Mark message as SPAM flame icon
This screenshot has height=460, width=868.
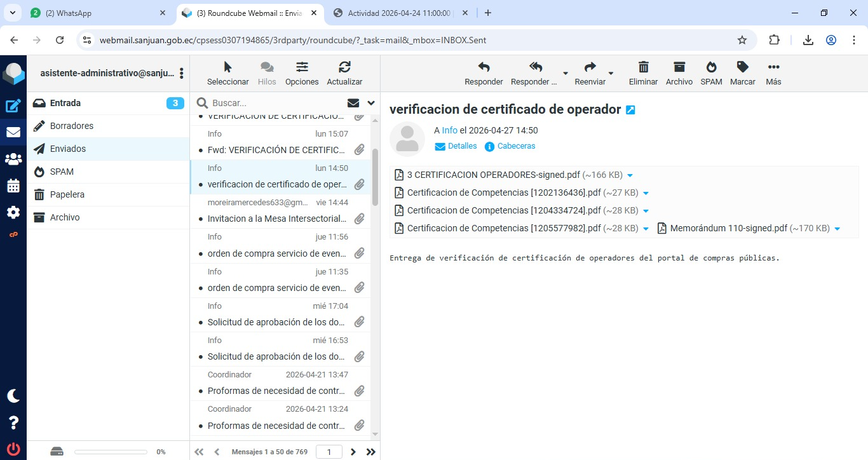click(711, 67)
